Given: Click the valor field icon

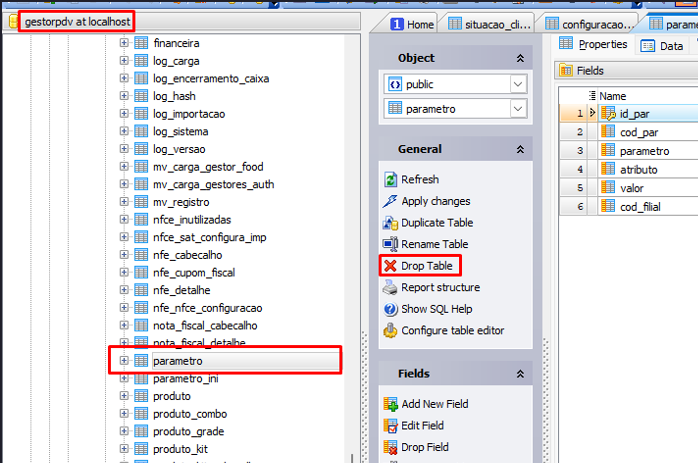Looking at the screenshot, I should click(x=608, y=188).
